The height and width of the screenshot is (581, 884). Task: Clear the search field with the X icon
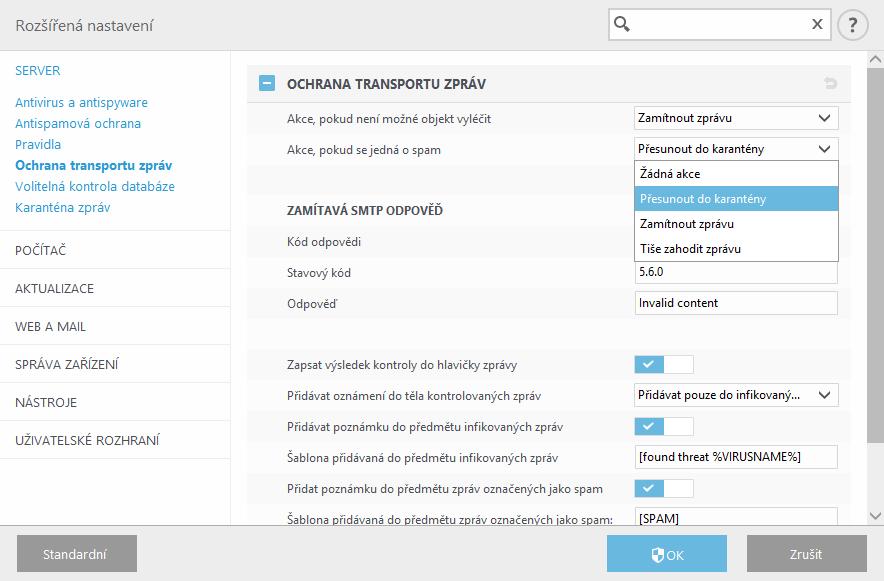[x=817, y=24]
